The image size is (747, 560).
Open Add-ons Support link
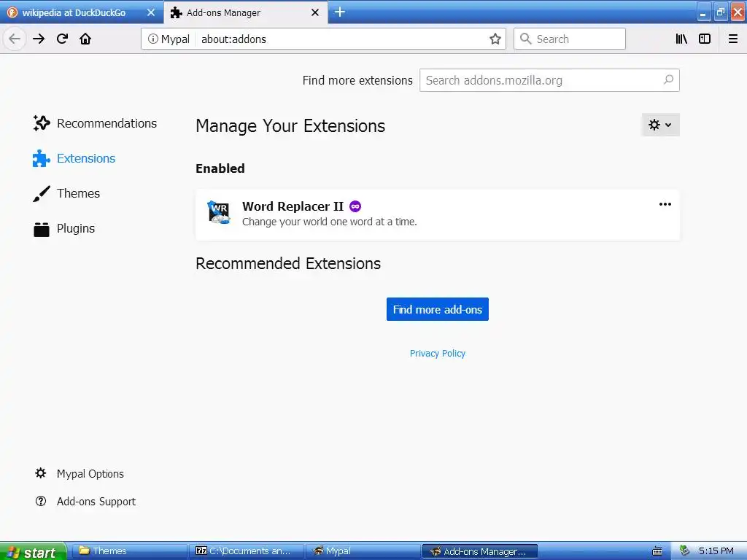85,502
